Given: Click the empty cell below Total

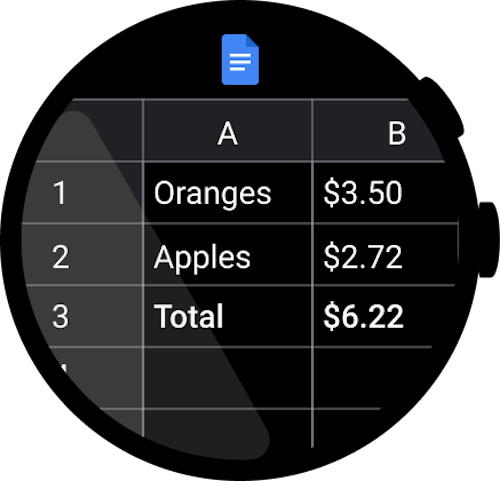Looking at the screenshot, I should (228, 378).
